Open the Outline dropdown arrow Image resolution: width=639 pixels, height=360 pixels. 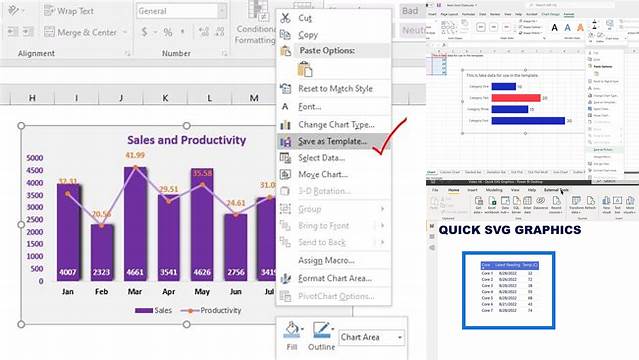[x=333, y=329]
